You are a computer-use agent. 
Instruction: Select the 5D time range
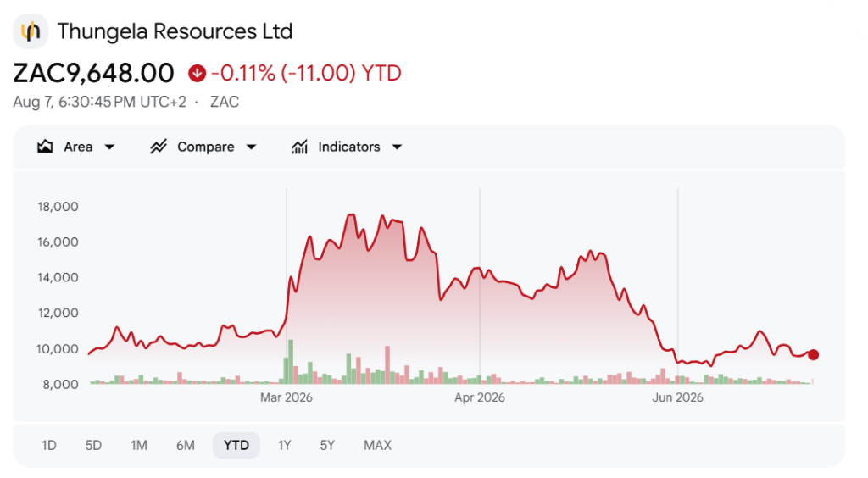[x=93, y=445]
